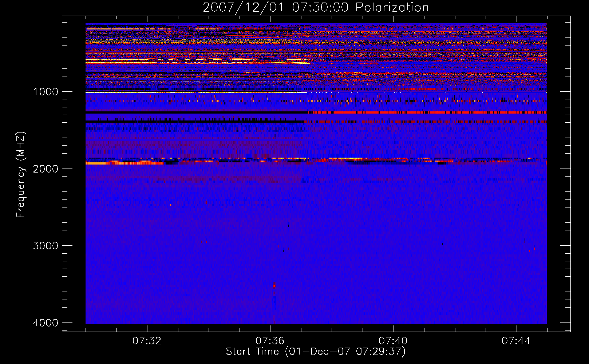Click the 1000 frequency tick label
This screenshot has width=589, height=364.
46,92
